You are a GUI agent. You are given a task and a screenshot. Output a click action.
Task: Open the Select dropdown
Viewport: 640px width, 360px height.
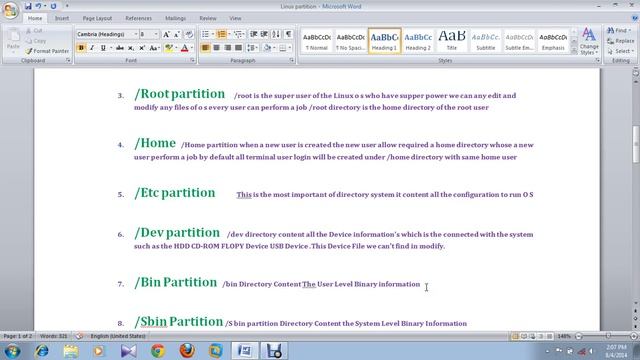pyautogui.click(x=620, y=51)
